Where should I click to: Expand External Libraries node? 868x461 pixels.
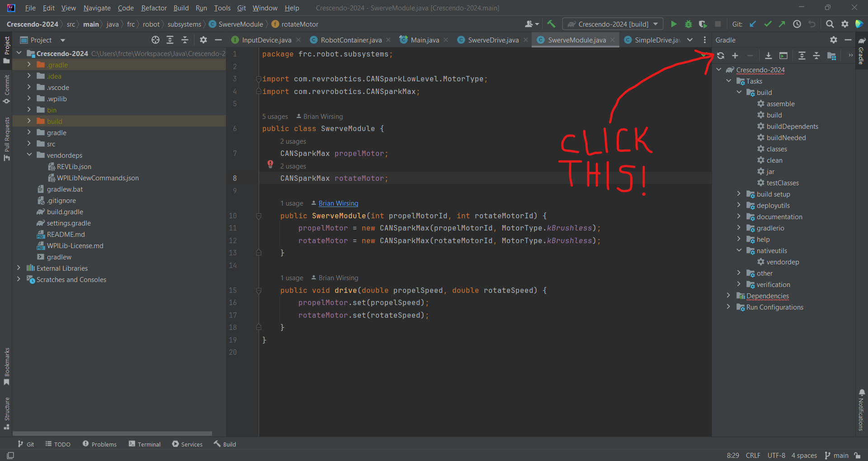pos(19,268)
